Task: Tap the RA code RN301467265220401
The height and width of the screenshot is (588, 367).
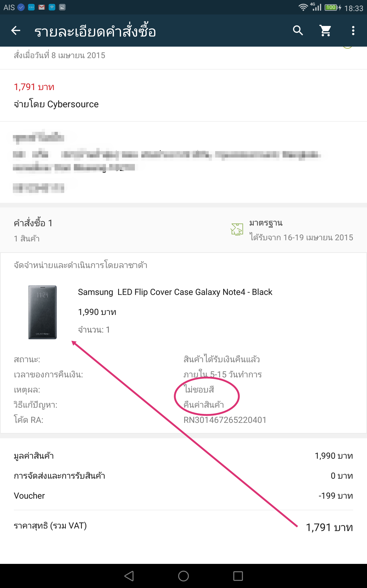Action: (x=225, y=420)
